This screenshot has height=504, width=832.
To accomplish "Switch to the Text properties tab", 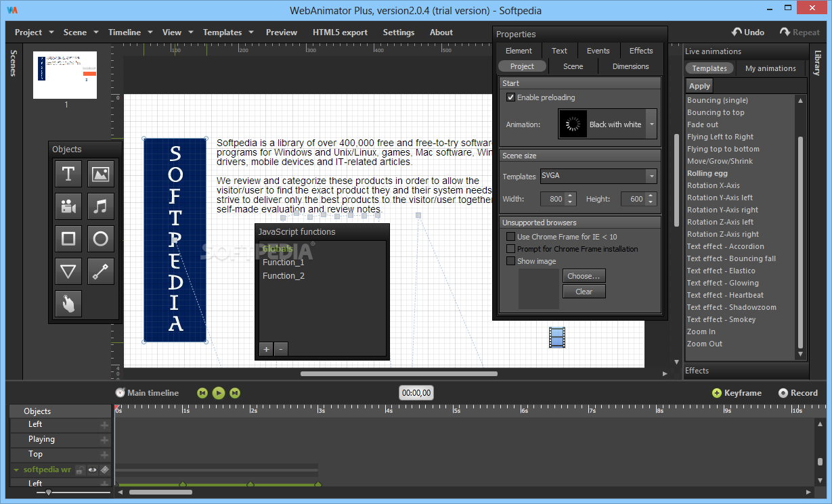I will [x=559, y=51].
